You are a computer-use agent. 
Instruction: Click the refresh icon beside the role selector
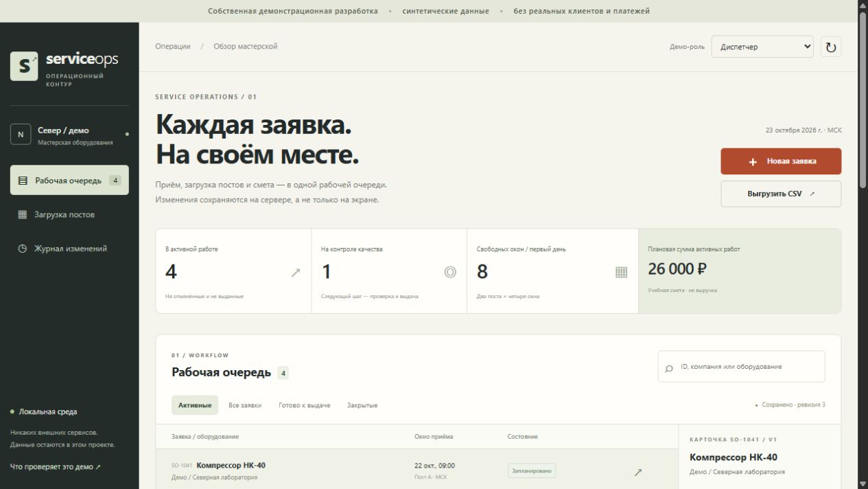point(831,47)
